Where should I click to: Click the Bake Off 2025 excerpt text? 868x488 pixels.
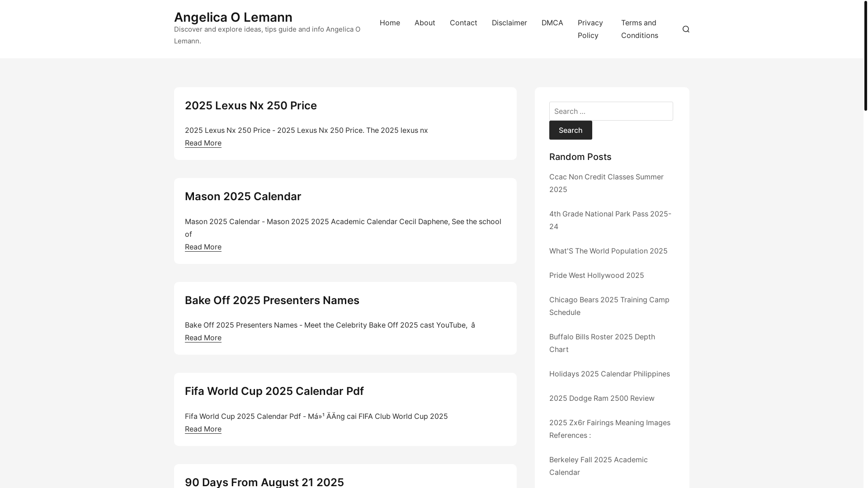[x=330, y=325]
